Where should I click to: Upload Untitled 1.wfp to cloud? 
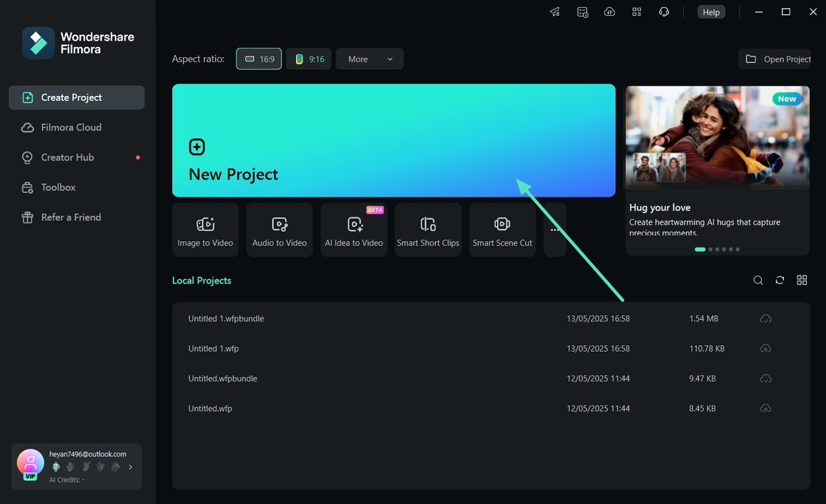tap(766, 348)
